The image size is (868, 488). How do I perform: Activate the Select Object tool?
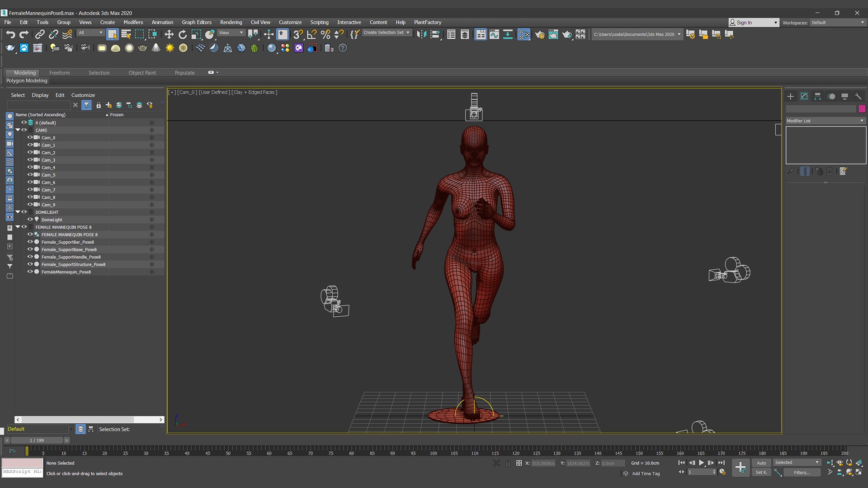click(113, 34)
